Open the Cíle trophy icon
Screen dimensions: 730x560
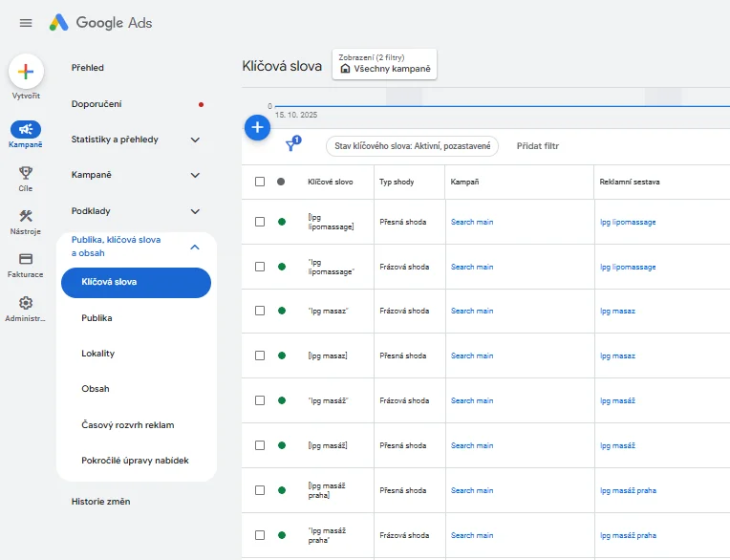[26, 173]
